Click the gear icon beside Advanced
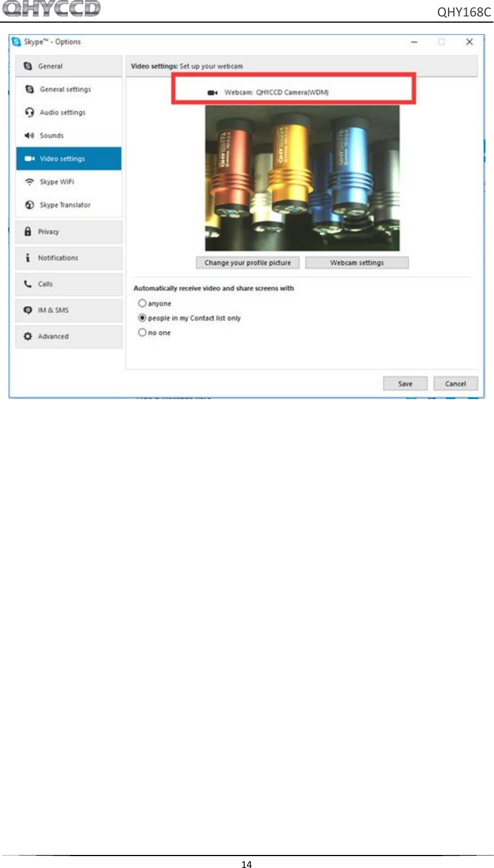 28,336
